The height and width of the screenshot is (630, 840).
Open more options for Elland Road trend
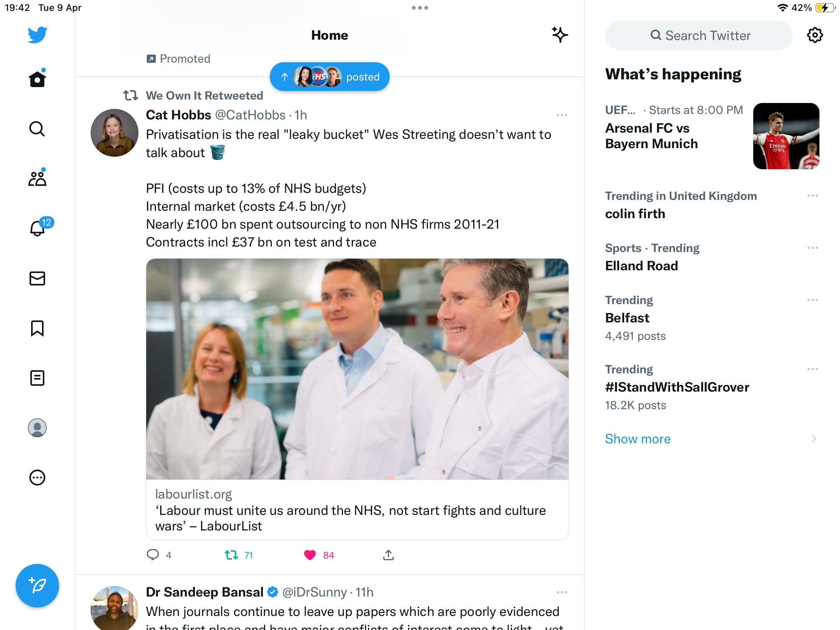(813, 248)
